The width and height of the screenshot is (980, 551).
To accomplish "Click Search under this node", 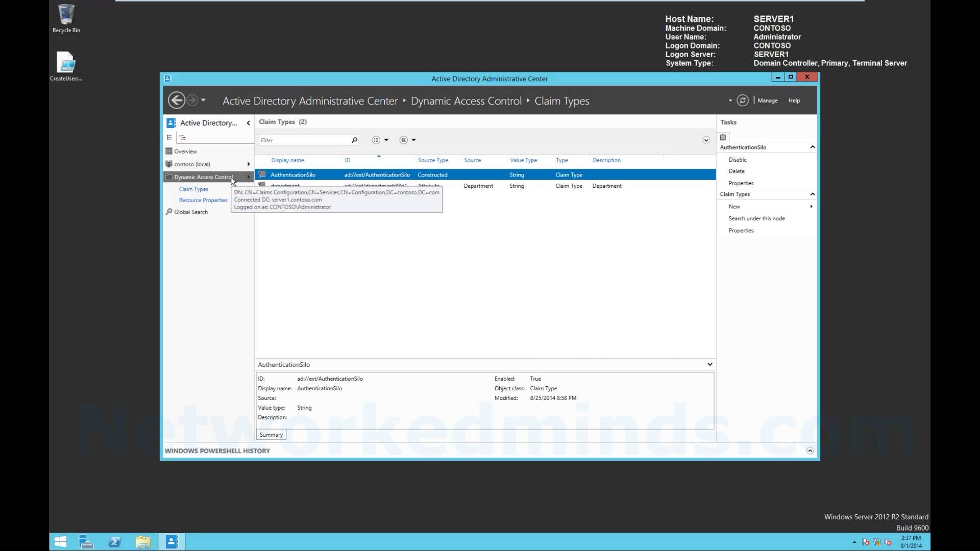I will point(756,218).
